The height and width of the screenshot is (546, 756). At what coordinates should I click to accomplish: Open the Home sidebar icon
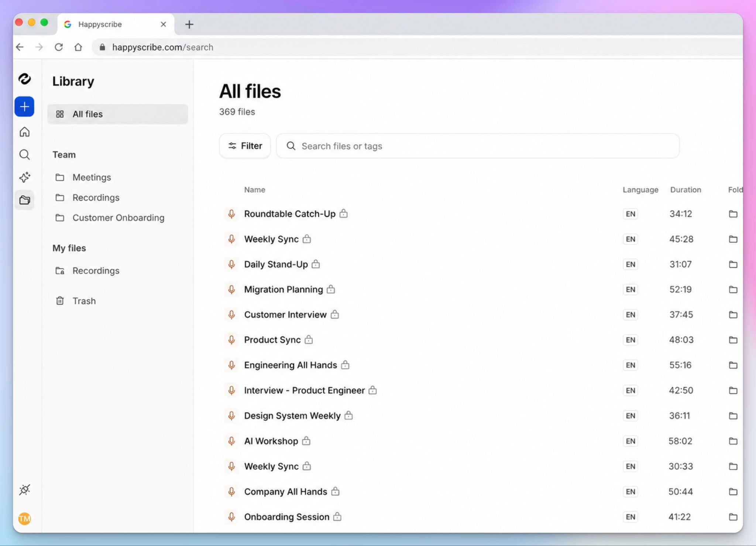tap(25, 132)
